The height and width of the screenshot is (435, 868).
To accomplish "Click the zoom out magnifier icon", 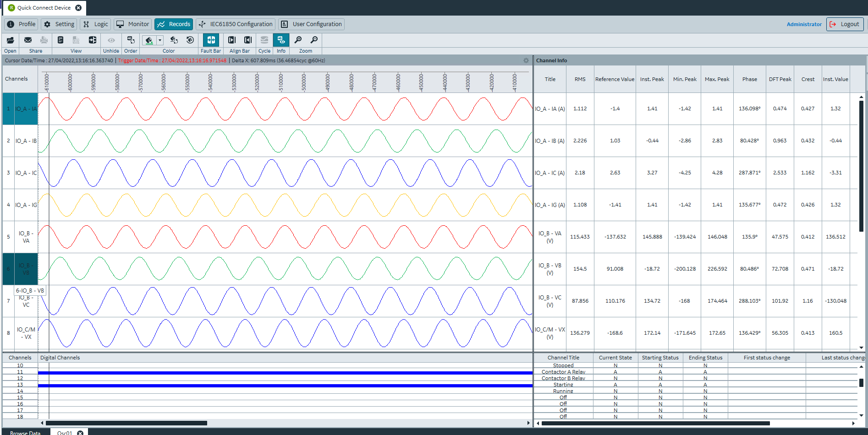I will (x=314, y=40).
